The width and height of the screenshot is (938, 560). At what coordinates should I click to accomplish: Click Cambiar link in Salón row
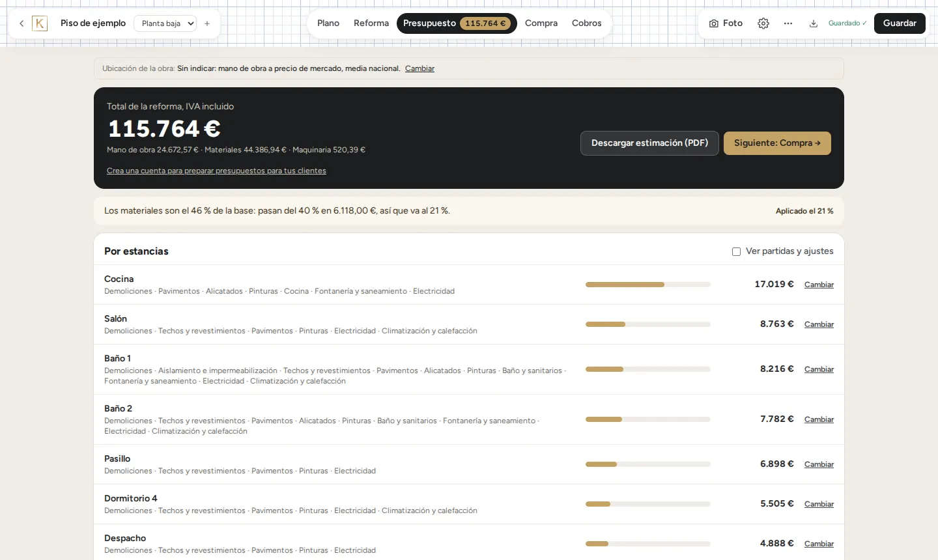[819, 324]
